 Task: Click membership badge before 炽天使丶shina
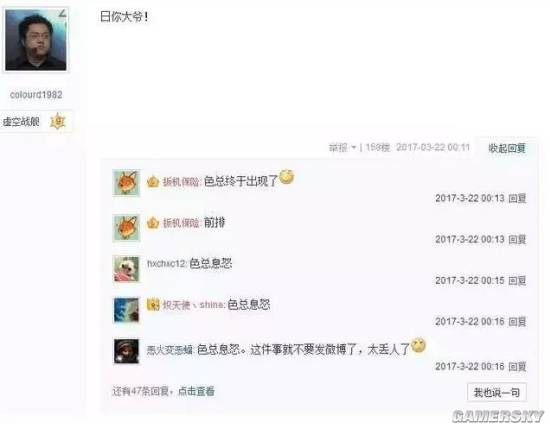[153, 304]
